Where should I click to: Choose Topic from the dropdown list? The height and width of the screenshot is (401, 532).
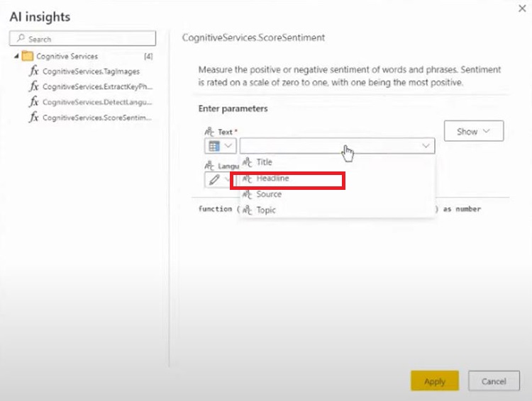(x=337, y=210)
